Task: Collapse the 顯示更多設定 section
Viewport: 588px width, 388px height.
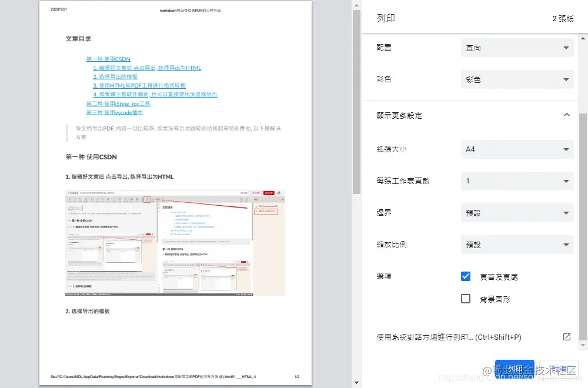Action: [567, 115]
